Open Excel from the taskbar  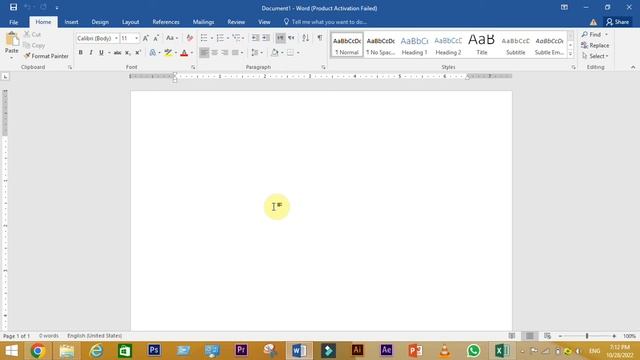[x=502, y=351]
